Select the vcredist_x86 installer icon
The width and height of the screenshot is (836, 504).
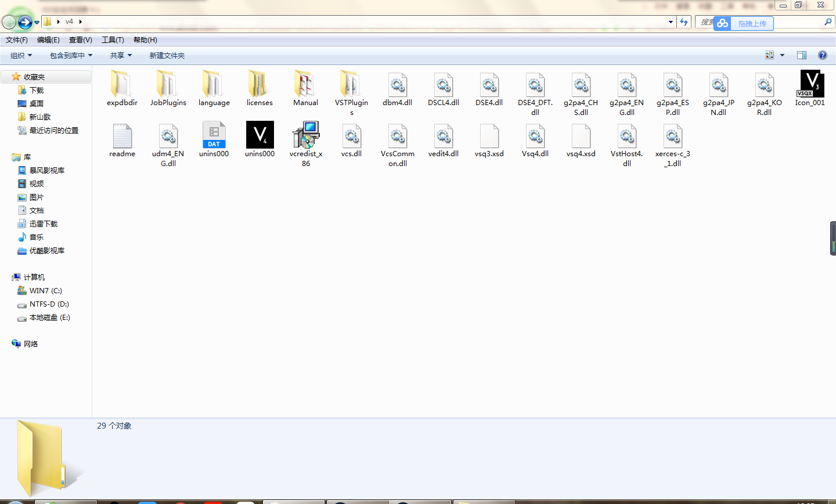coord(306,135)
